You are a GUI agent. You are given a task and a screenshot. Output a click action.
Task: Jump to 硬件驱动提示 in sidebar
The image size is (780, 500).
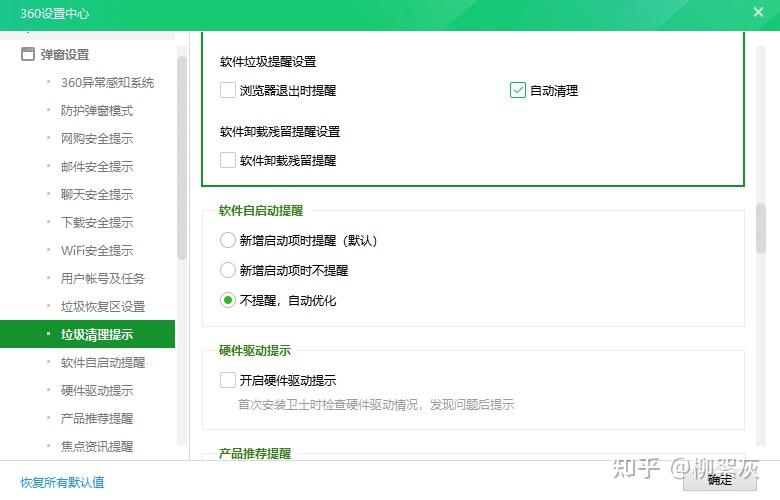point(97,391)
